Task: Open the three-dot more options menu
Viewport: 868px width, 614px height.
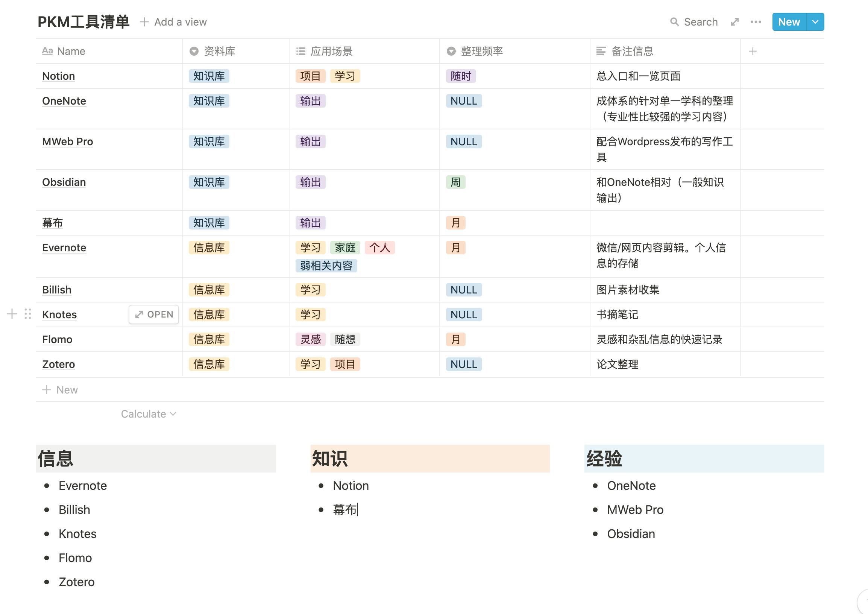Action: 756,22
